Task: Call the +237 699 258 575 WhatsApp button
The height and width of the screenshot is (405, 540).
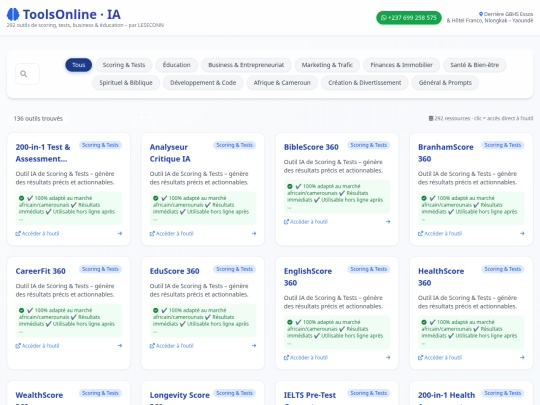Action: point(409,18)
